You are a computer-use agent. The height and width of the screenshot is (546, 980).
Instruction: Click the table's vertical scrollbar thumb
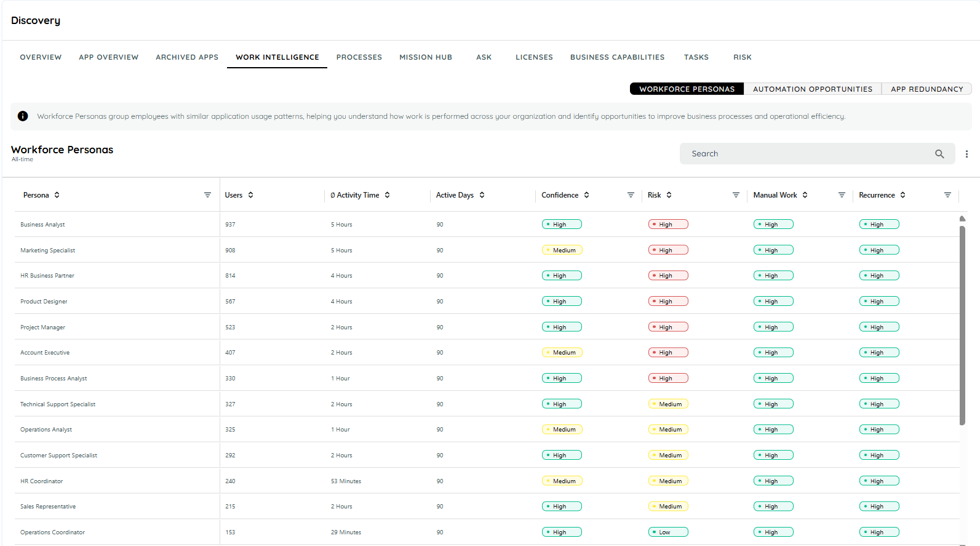click(x=962, y=325)
